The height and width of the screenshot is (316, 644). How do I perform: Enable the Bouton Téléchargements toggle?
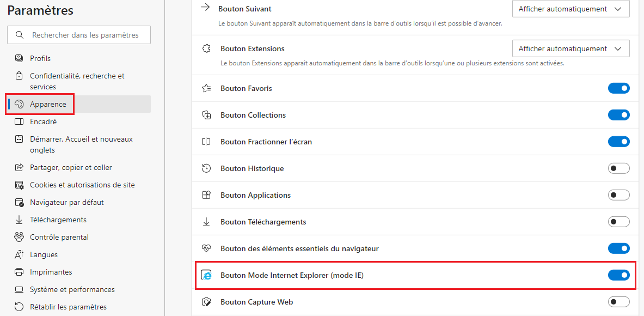click(x=618, y=222)
